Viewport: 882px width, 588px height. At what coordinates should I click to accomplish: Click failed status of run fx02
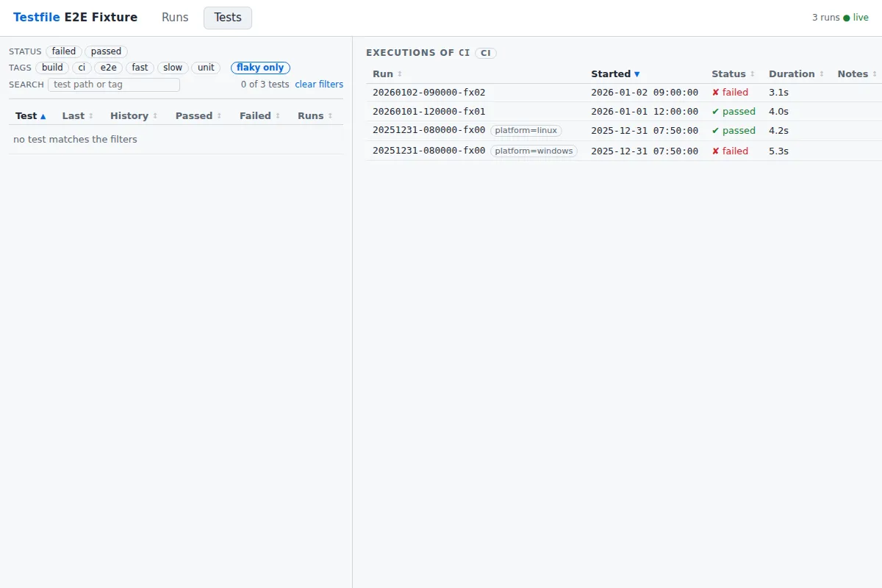[730, 93]
